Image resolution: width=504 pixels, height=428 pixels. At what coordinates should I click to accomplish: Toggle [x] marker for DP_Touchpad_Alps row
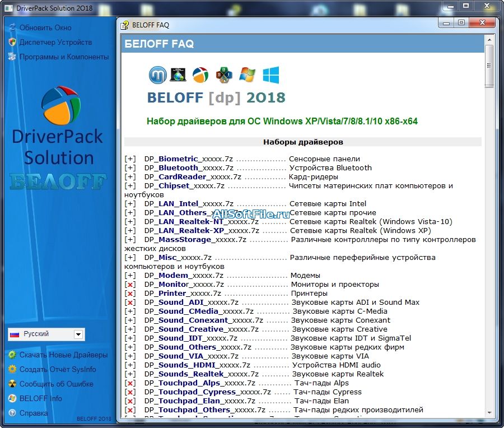(130, 383)
